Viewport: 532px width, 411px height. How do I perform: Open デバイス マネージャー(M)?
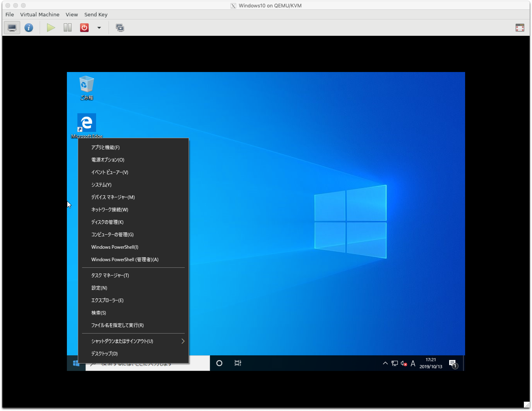(x=133, y=197)
